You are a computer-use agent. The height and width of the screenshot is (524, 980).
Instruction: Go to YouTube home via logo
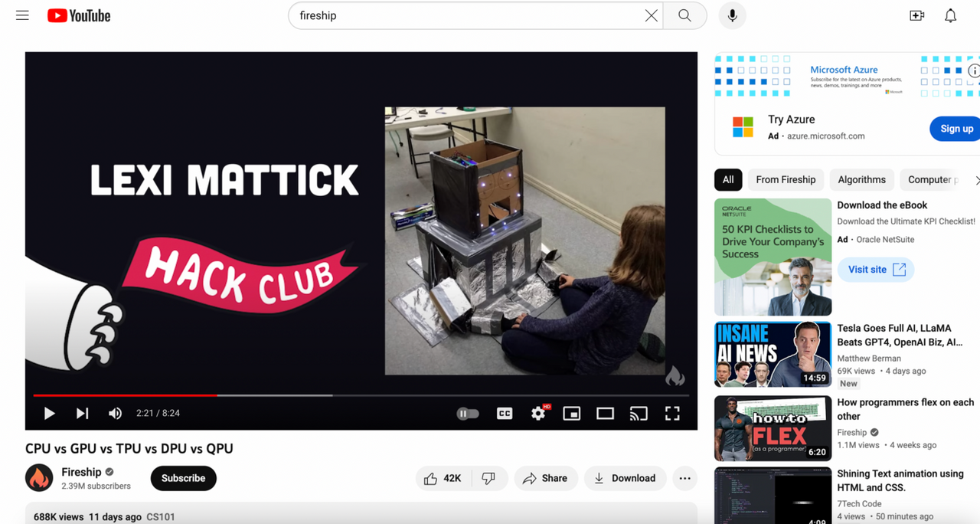(79, 15)
